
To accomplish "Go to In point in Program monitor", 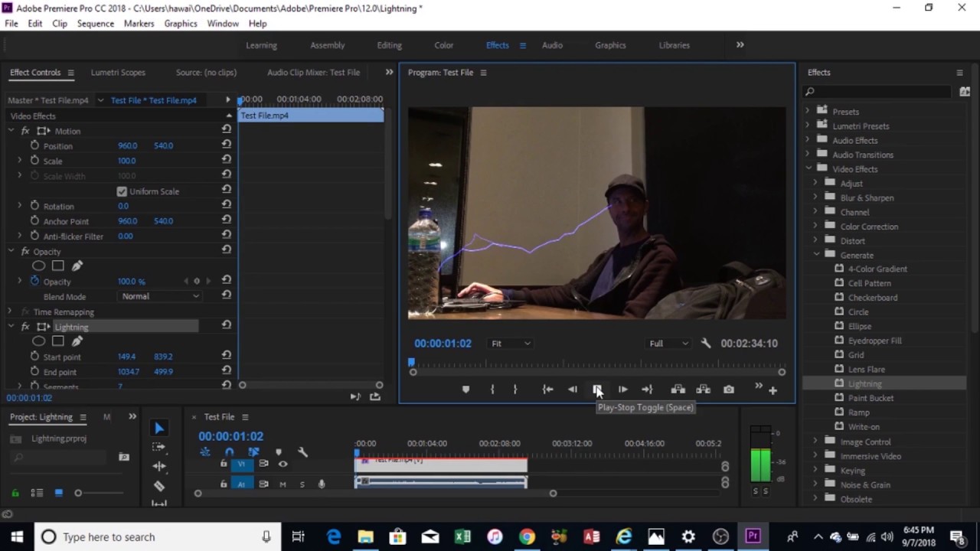I will tap(547, 390).
